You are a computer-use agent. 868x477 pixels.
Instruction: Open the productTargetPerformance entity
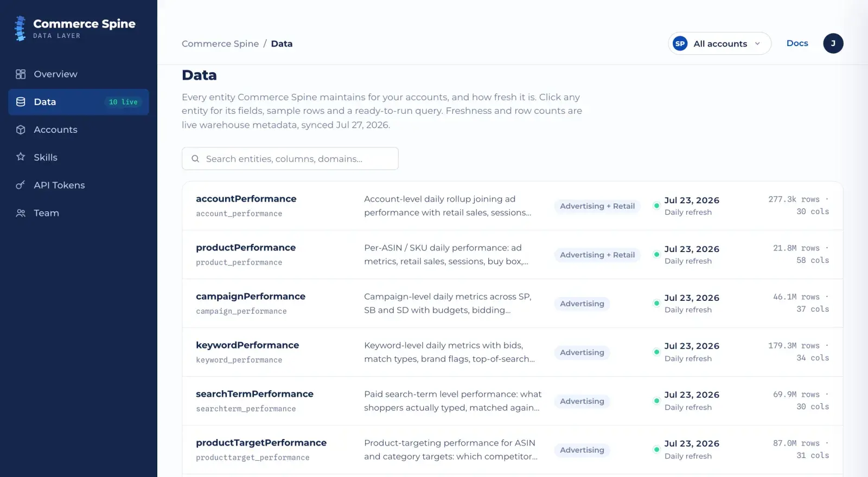513,450
